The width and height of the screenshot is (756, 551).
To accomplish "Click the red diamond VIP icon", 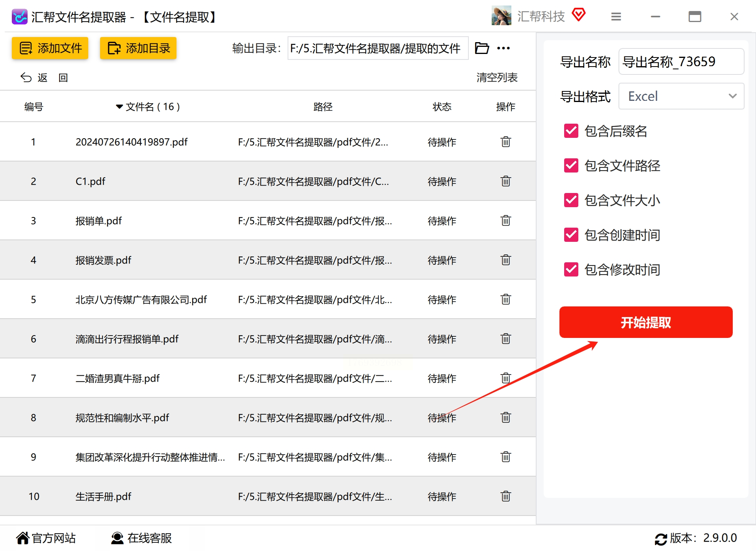I will tap(579, 15).
